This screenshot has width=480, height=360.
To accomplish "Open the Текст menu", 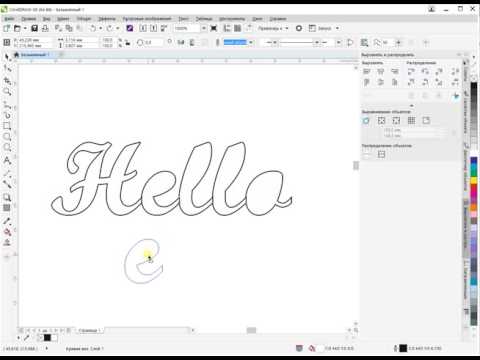I will 184,19.
